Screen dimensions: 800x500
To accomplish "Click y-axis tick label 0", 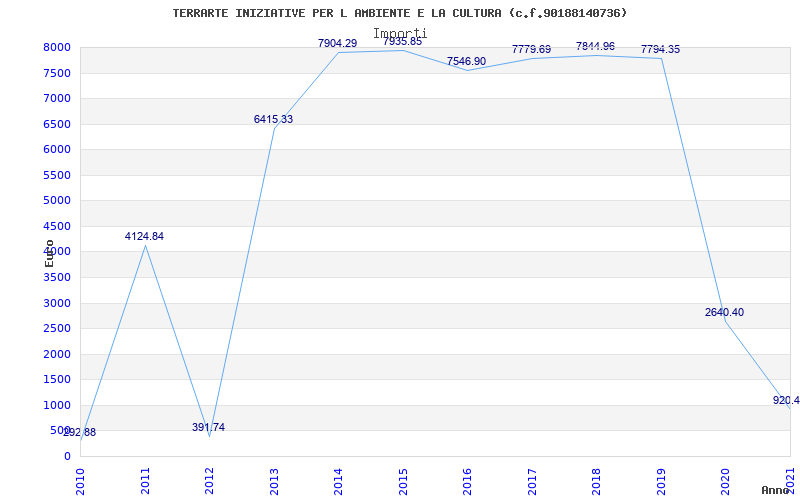I will [x=67, y=457].
